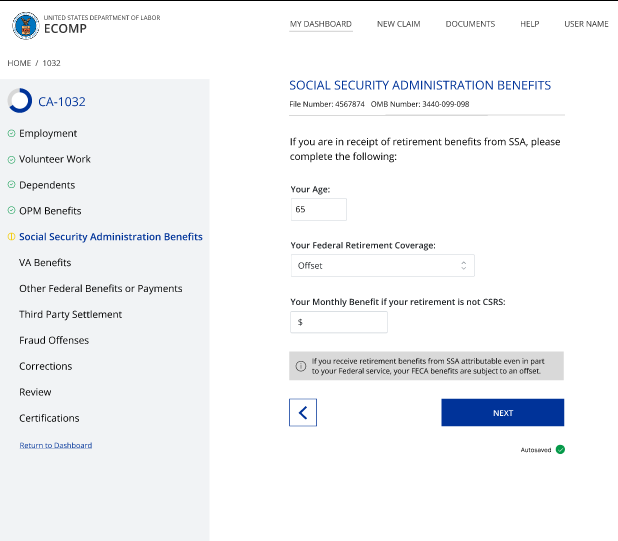Open the Documents menu item
The height and width of the screenshot is (541, 618).
470,24
